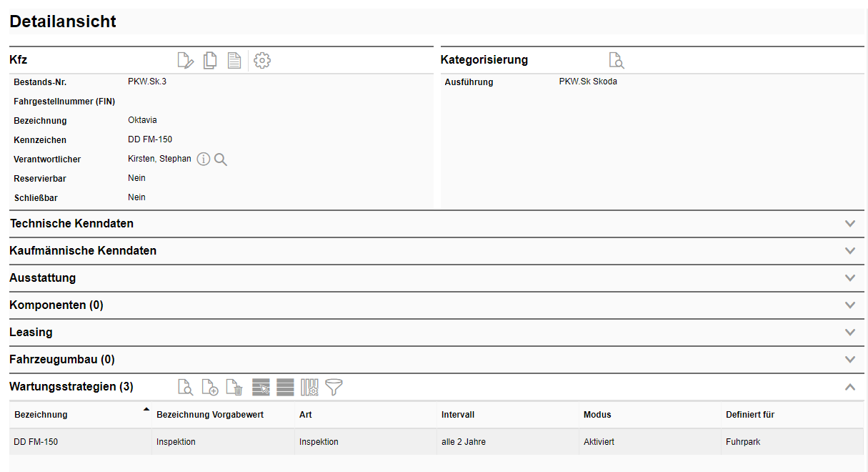Sort by the Bezeichnung column header
The width and height of the screenshot is (868, 472).
(41, 415)
